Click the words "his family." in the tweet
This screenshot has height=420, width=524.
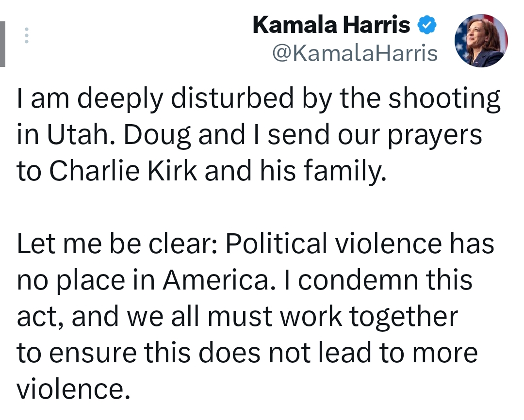click(x=323, y=171)
